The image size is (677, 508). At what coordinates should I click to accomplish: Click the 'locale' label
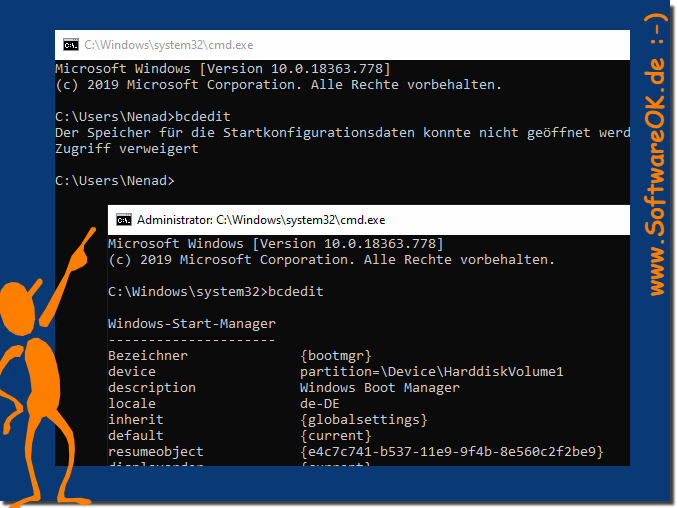[132, 404]
